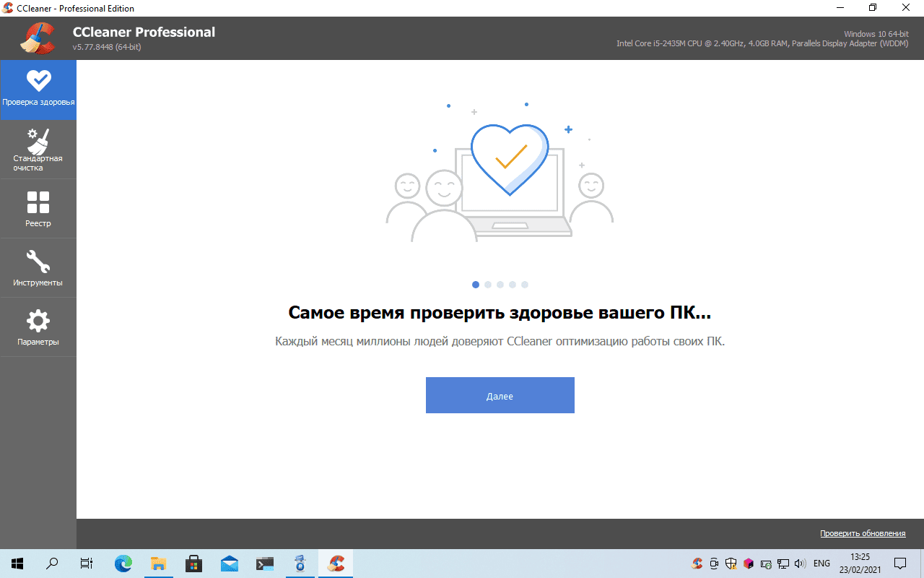Open the ENG language switcher in the tray
The height and width of the screenshot is (578, 924).
pyautogui.click(x=821, y=563)
